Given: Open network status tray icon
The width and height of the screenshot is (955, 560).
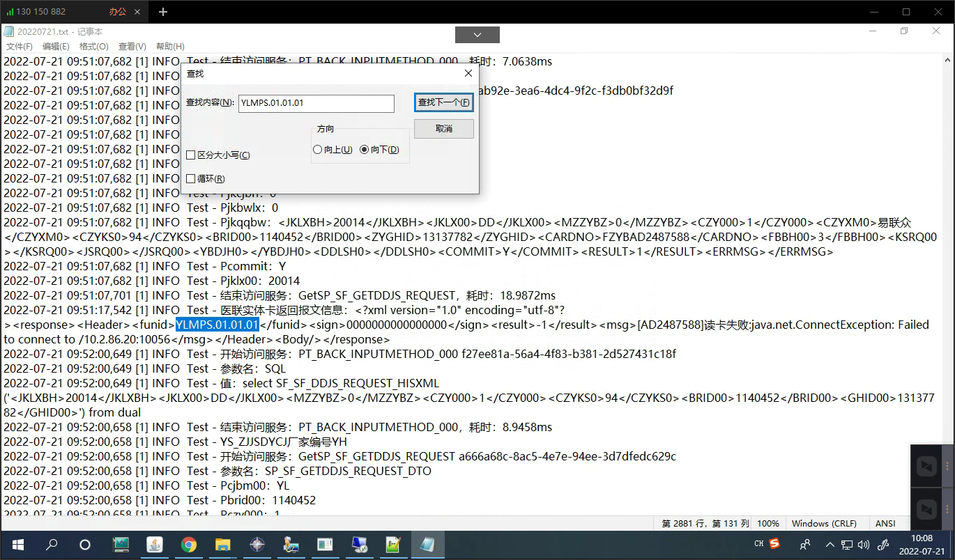Looking at the screenshot, I should coord(847,545).
